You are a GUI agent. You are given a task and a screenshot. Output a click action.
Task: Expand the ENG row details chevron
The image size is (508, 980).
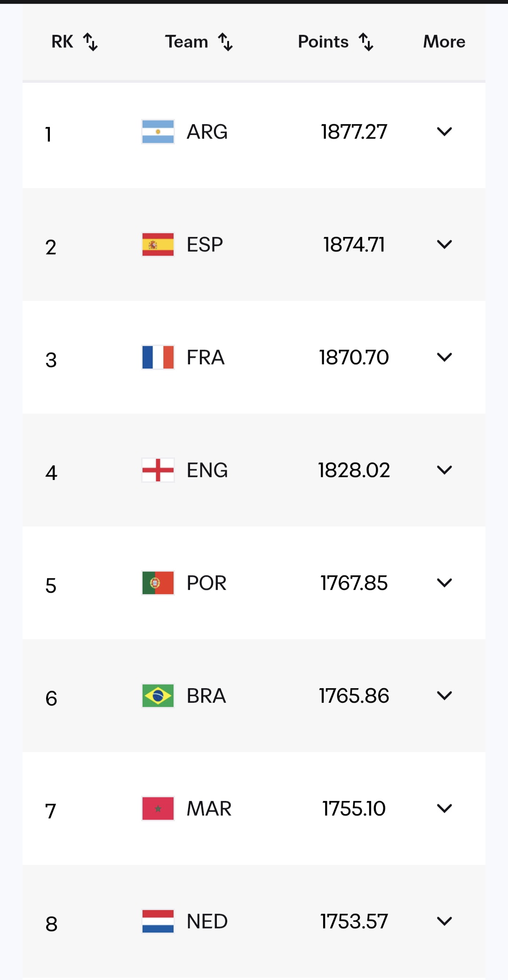444,470
